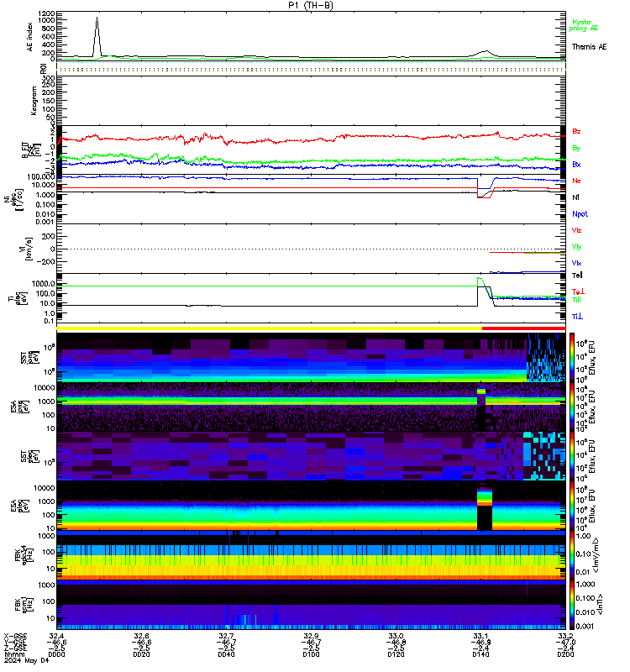
Task: Click the X-GSE value "32.9"
Action: [311, 636]
